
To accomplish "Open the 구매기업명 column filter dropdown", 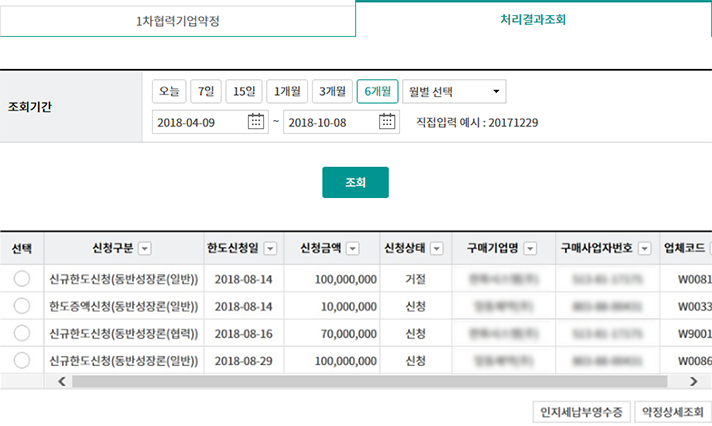I will (530, 249).
